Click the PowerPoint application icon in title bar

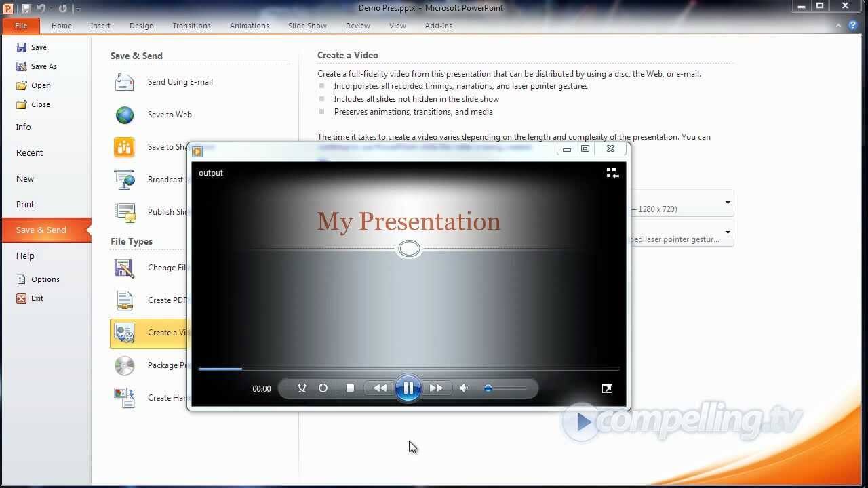9,8
